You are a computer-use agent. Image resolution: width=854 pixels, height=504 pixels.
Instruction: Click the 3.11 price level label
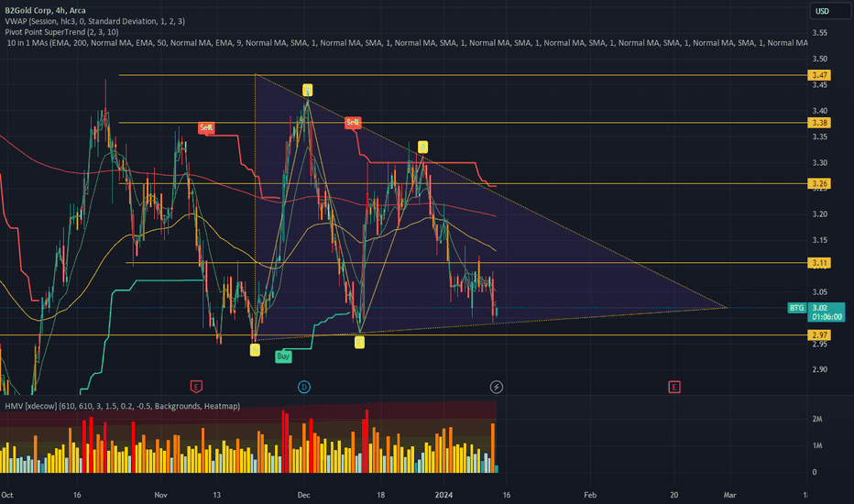point(819,263)
